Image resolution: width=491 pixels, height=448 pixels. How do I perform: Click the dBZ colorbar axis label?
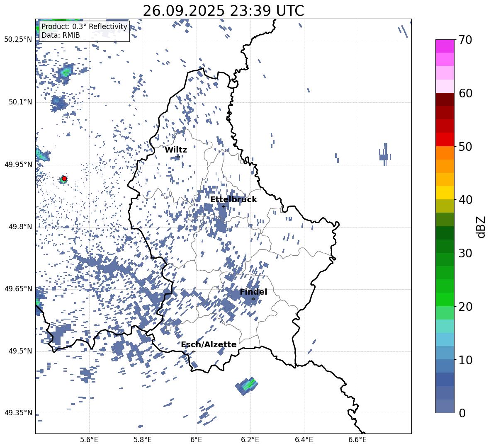[x=481, y=227]
